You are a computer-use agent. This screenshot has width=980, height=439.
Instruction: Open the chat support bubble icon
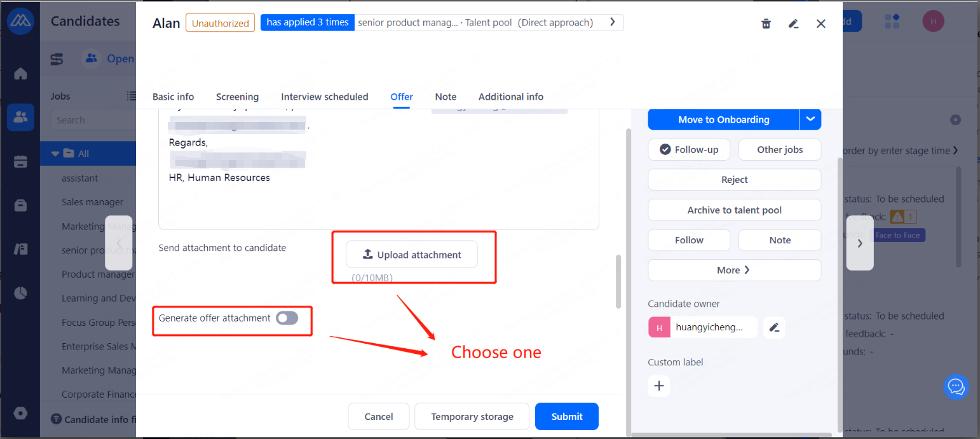[956, 386]
